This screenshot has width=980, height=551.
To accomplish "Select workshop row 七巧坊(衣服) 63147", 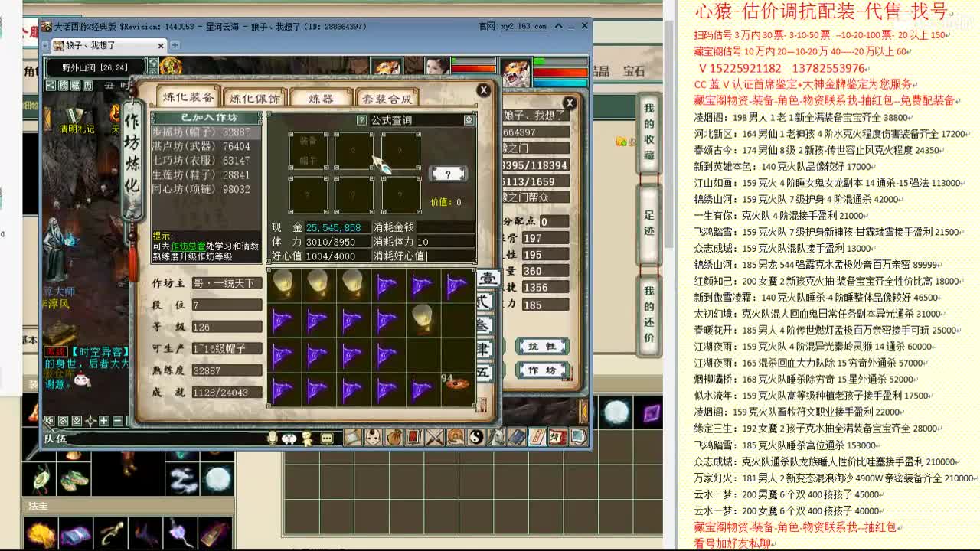I will point(206,161).
